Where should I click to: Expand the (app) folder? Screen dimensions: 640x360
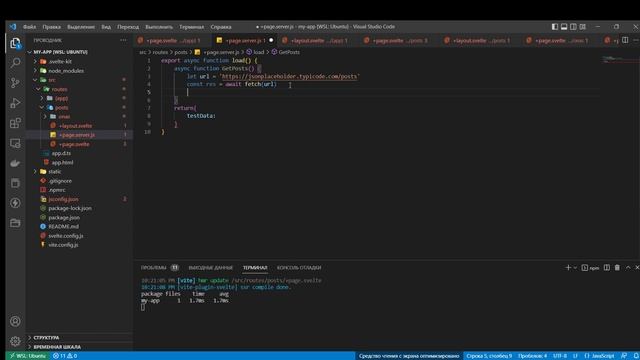pos(61,98)
